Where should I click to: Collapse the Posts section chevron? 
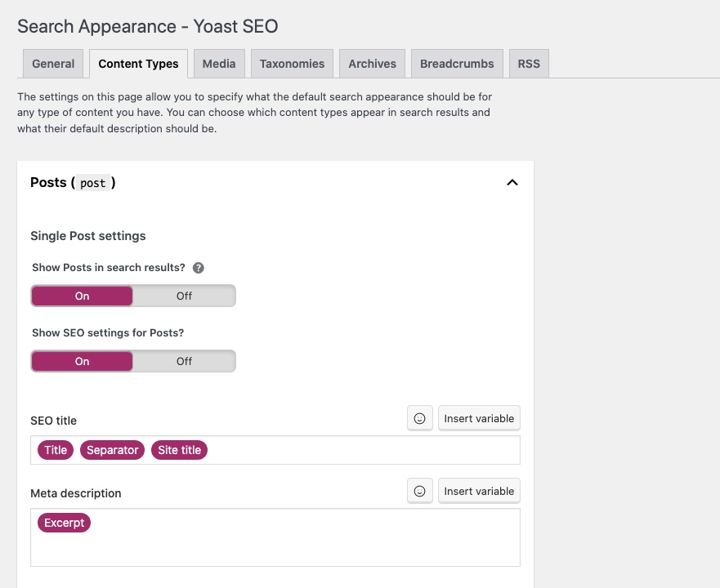512,182
